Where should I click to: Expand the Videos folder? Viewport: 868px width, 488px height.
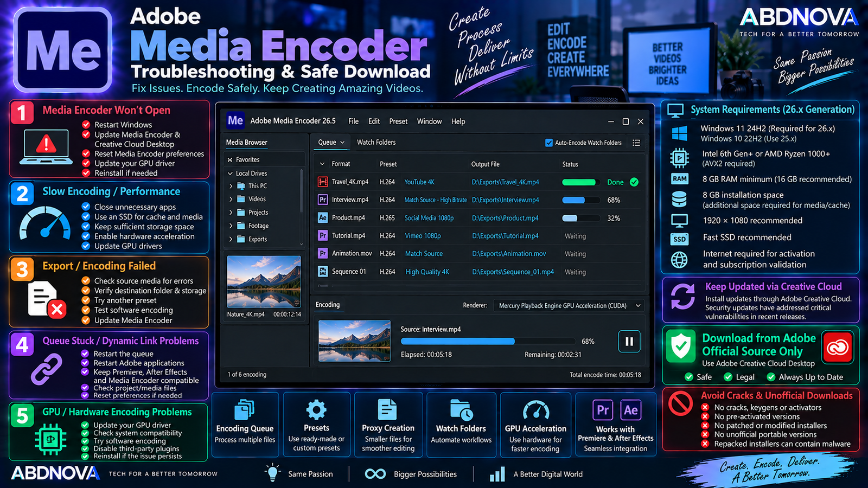[231, 199]
